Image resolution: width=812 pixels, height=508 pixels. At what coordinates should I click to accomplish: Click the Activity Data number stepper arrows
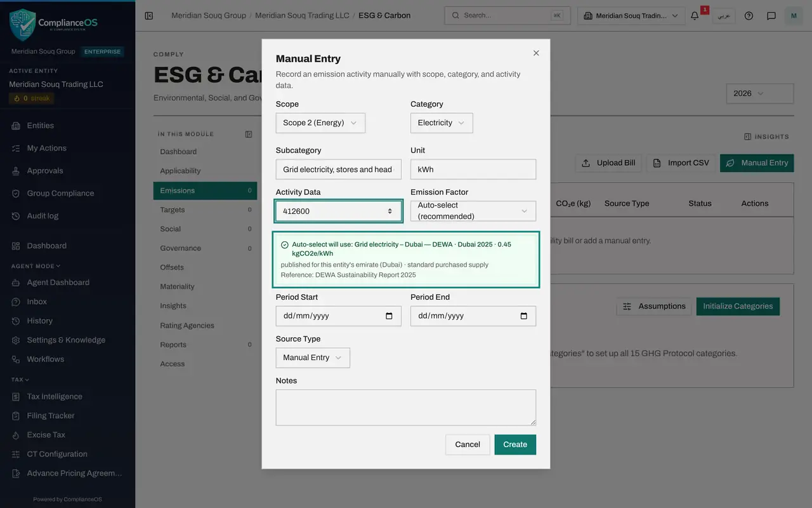[390, 211]
